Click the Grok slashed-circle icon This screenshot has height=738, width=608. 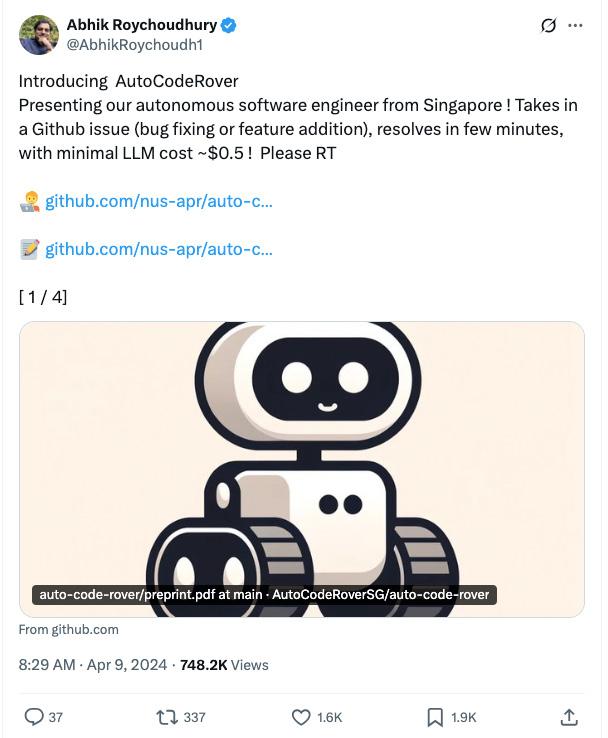pyautogui.click(x=548, y=25)
